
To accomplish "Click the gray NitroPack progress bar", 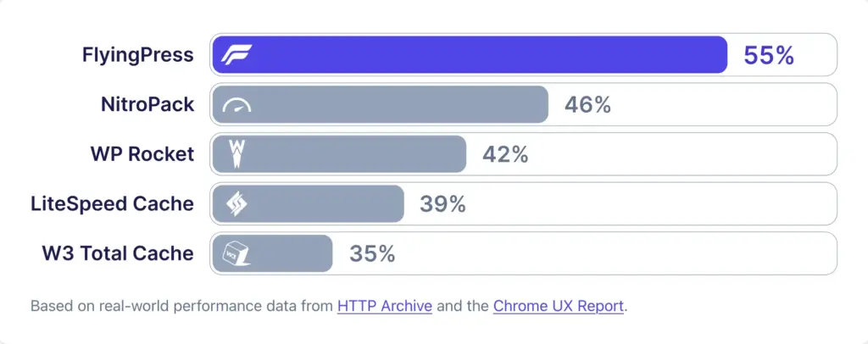I will click(x=381, y=104).
